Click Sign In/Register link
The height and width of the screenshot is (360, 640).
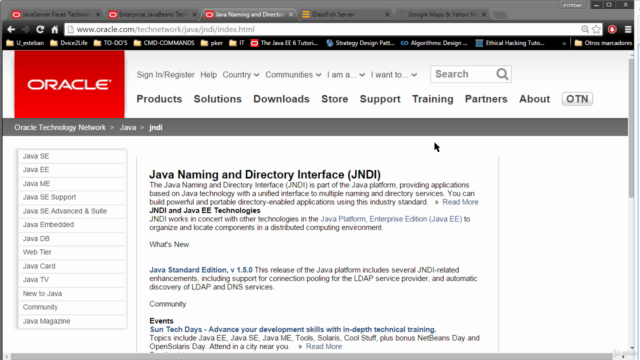pos(166,75)
